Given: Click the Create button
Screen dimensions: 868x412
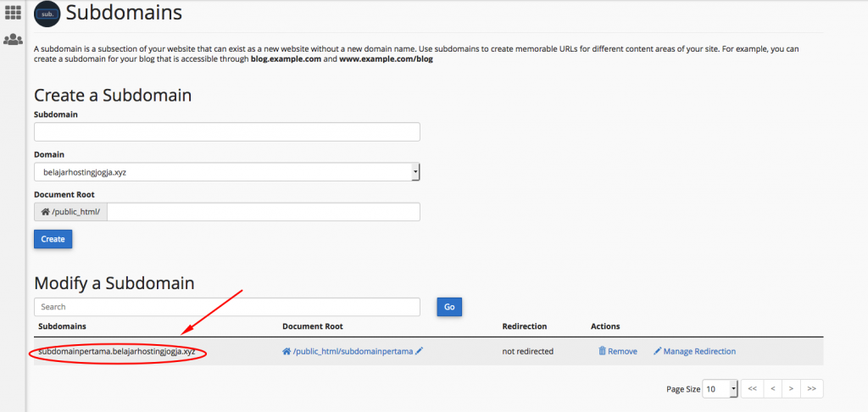Looking at the screenshot, I should pyautogui.click(x=53, y=239).
